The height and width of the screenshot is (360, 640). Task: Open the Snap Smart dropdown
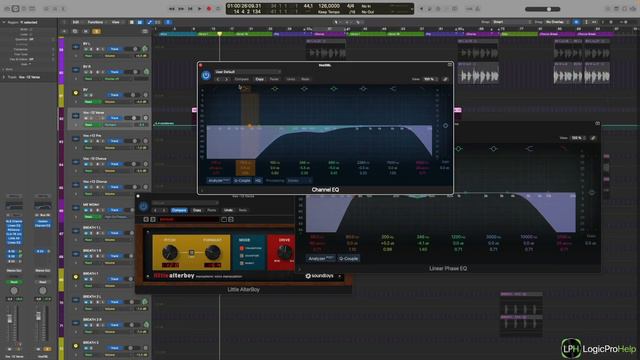pos(511,22)
